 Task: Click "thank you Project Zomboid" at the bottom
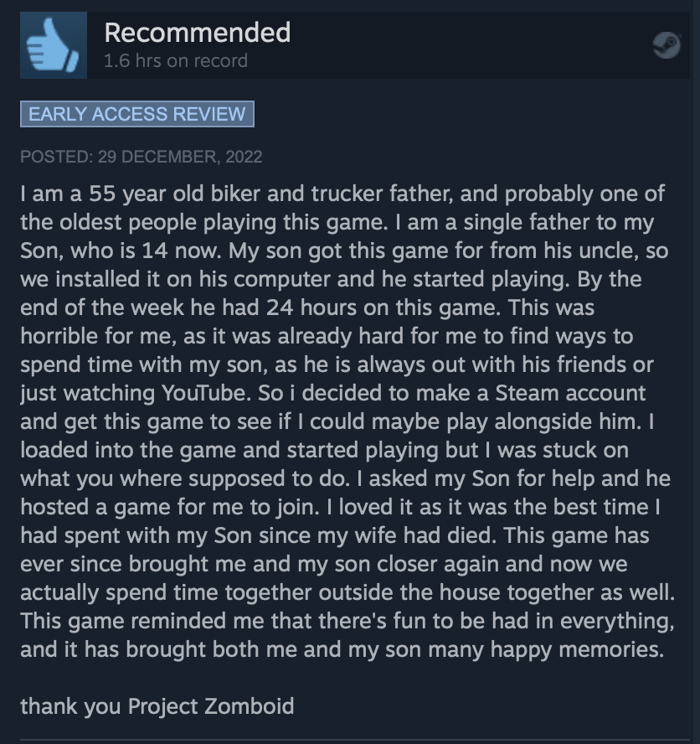(156, 706)
